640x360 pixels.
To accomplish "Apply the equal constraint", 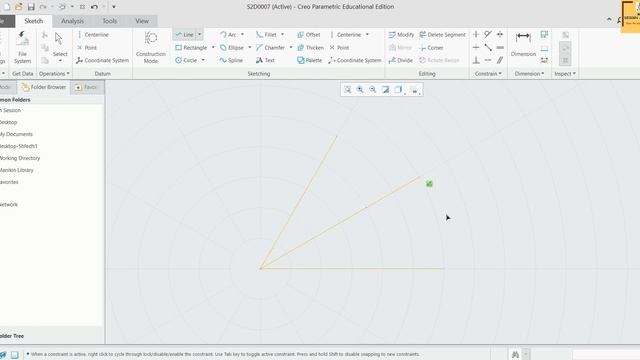I will [x=500, y=47].
